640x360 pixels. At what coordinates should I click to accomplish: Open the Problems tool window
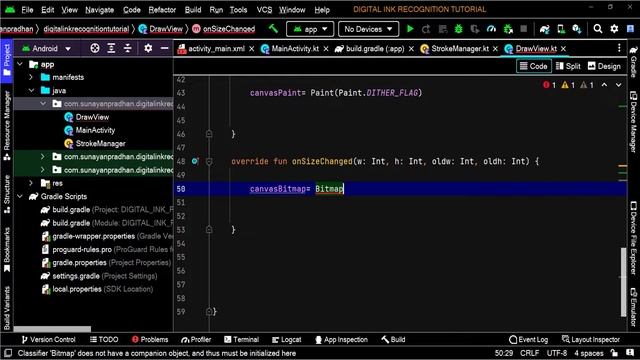[150, 340]
